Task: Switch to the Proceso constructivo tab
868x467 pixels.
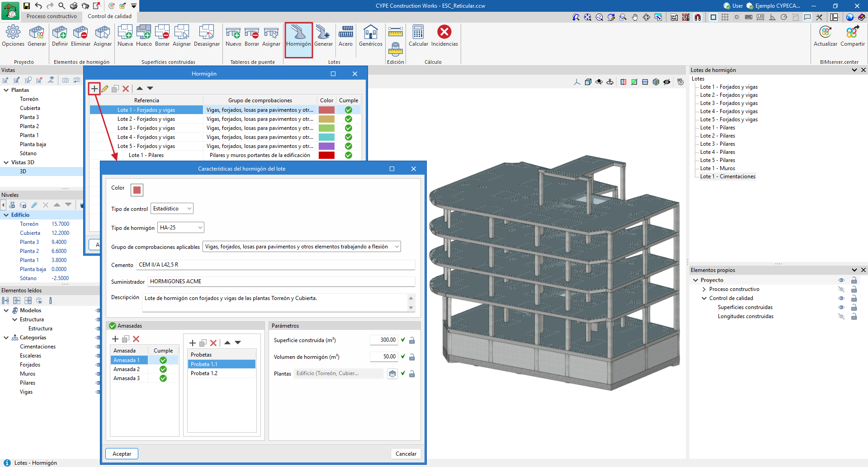Action: (x=52, y=16)
